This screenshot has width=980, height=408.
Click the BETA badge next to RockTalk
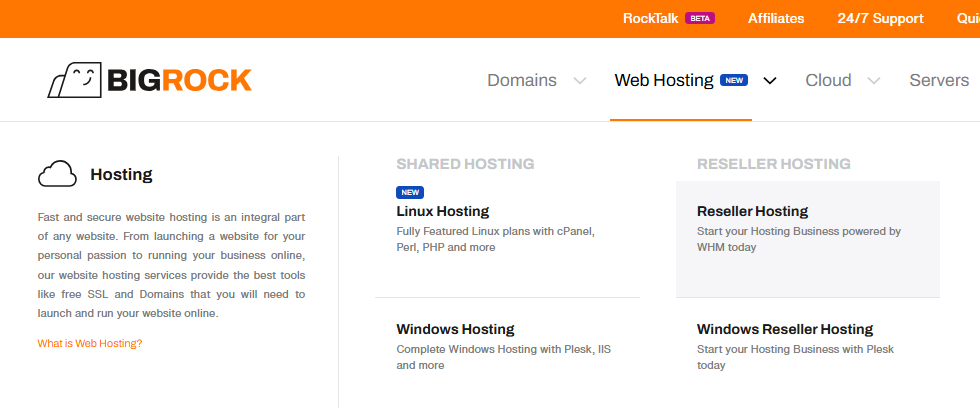click(x=700, y=18)
